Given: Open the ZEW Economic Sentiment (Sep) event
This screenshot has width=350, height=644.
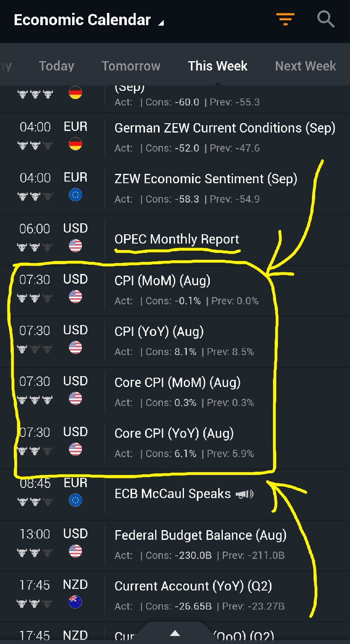Looking at the screenshot, I should 206,179.
